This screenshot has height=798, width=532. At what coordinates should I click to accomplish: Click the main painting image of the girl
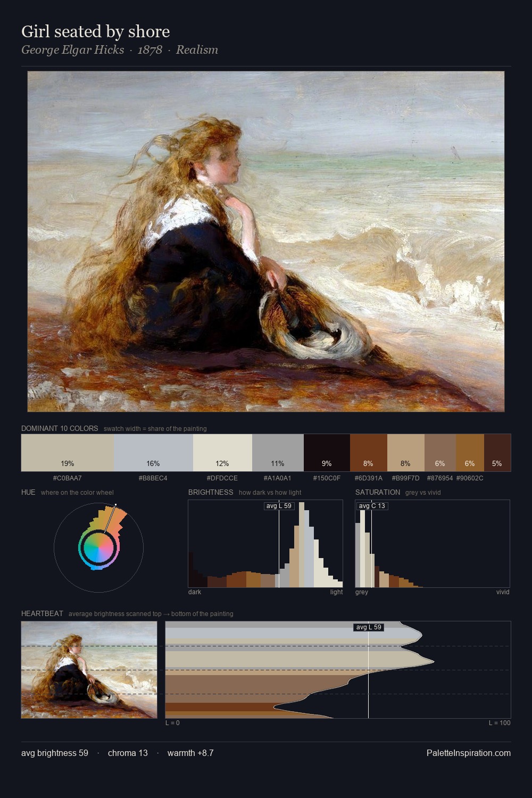tap(266, 242)
